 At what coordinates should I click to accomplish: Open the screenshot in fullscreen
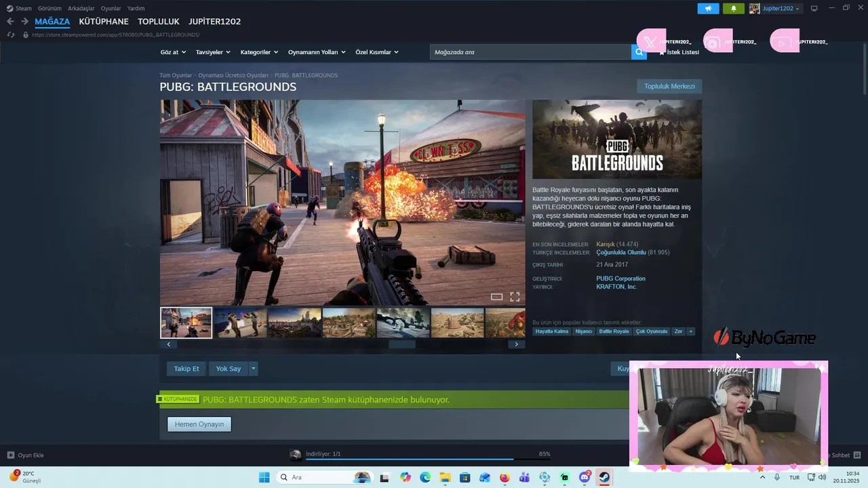[515, 297]
